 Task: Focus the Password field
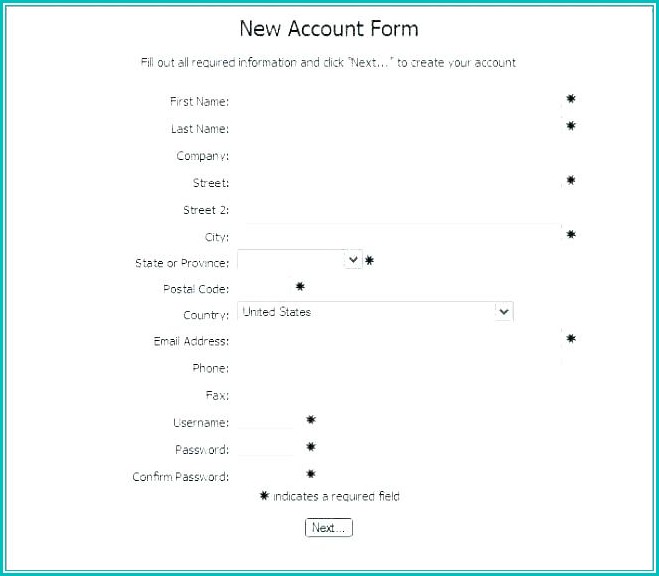coord(267,449)
